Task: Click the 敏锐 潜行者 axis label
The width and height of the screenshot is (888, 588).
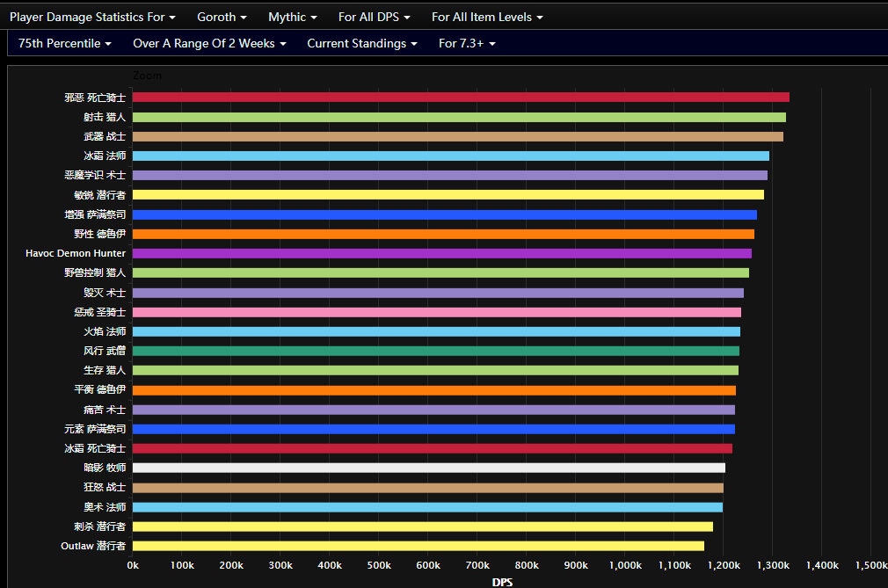Action: [99, 194]
